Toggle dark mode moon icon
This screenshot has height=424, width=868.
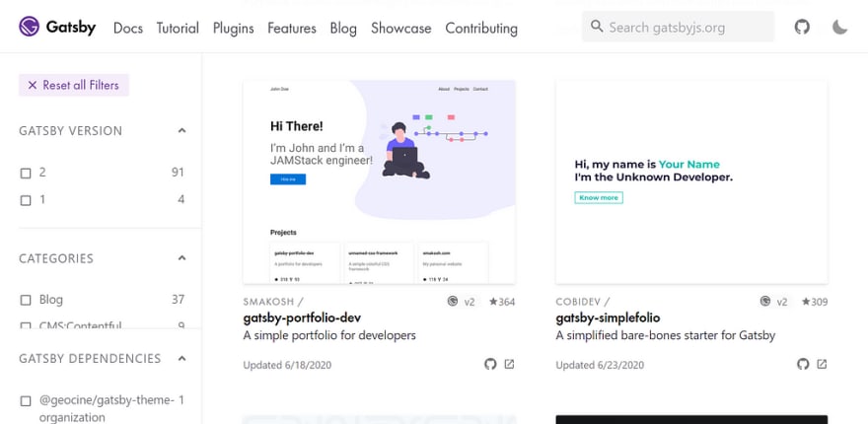(839, 27)
